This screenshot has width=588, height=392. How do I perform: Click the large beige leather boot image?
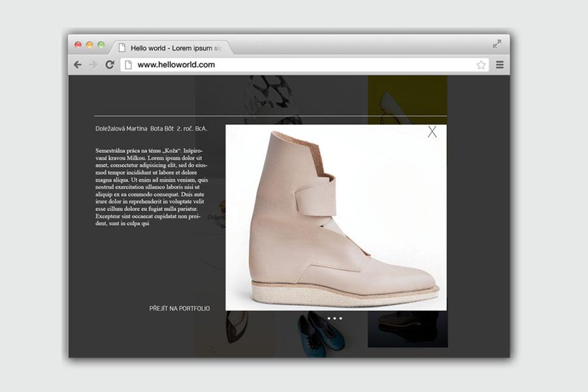pyautogui.click(x=336, y=218)
